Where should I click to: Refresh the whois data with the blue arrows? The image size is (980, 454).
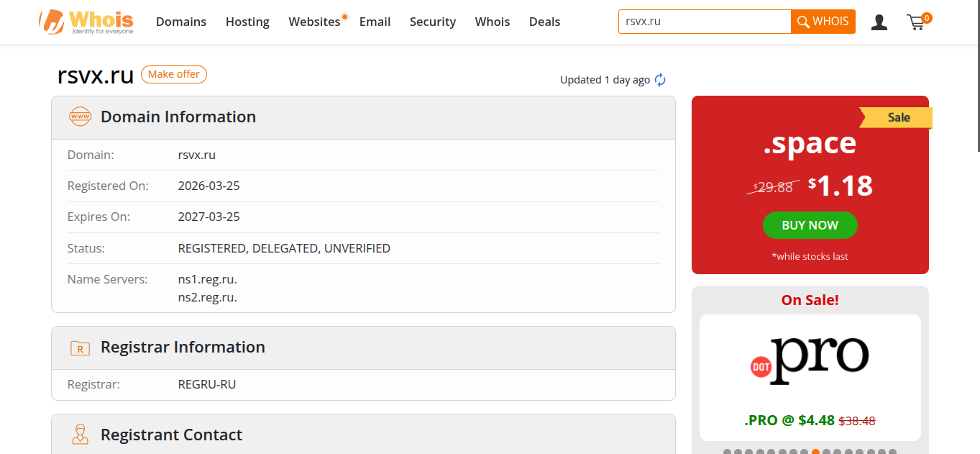tap(660, 80)
